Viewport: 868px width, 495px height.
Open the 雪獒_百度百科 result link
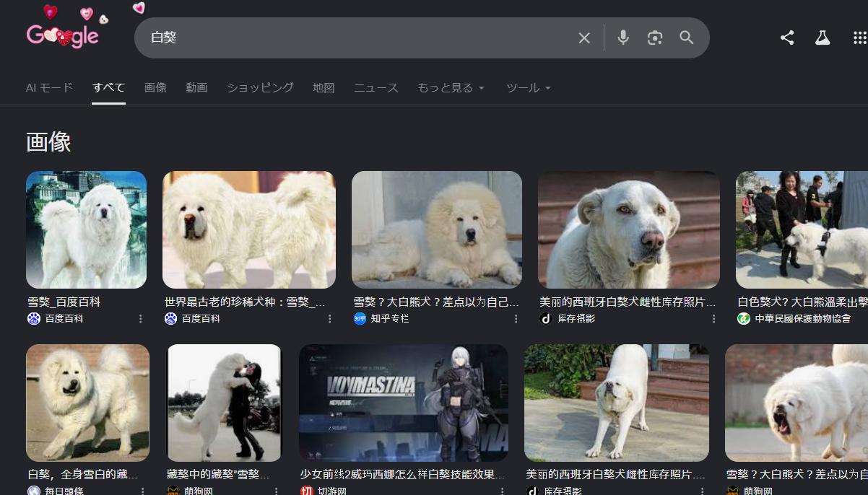click(x=64, y=302)
